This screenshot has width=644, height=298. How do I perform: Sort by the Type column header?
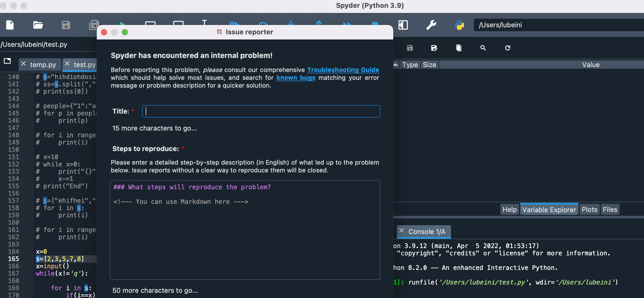click(x=410, y=65)
